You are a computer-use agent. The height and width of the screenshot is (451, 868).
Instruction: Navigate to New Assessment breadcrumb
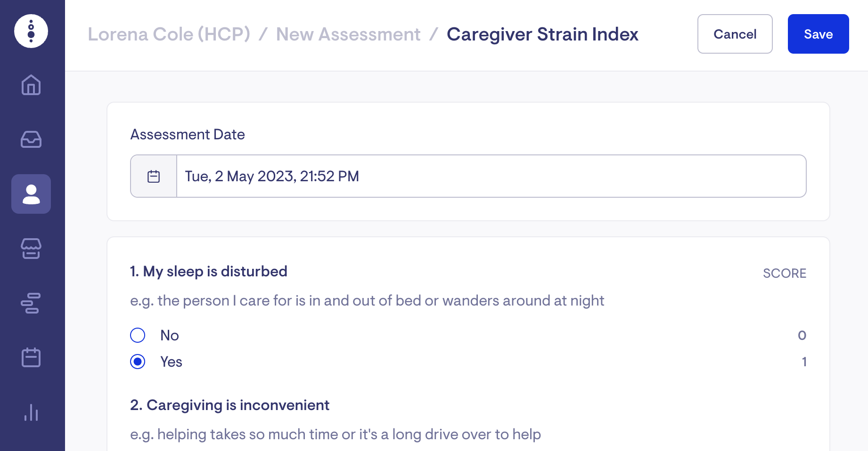(x=348, y=34)
